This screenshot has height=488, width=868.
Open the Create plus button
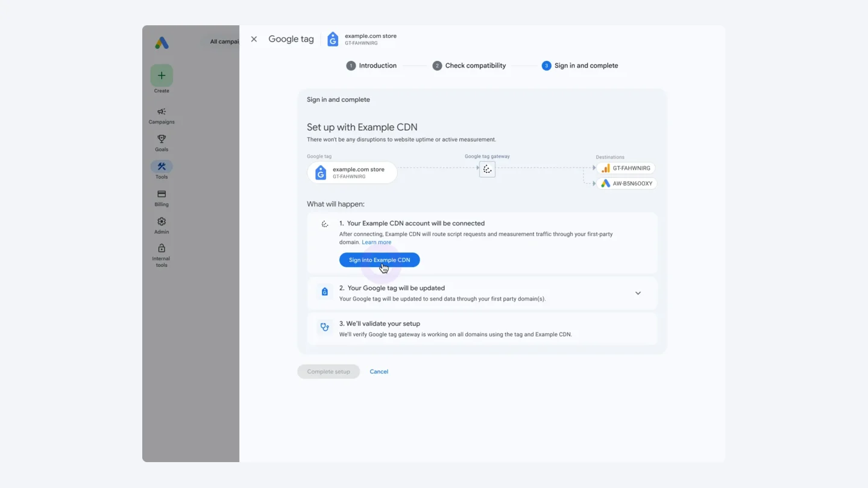[162, 75]
